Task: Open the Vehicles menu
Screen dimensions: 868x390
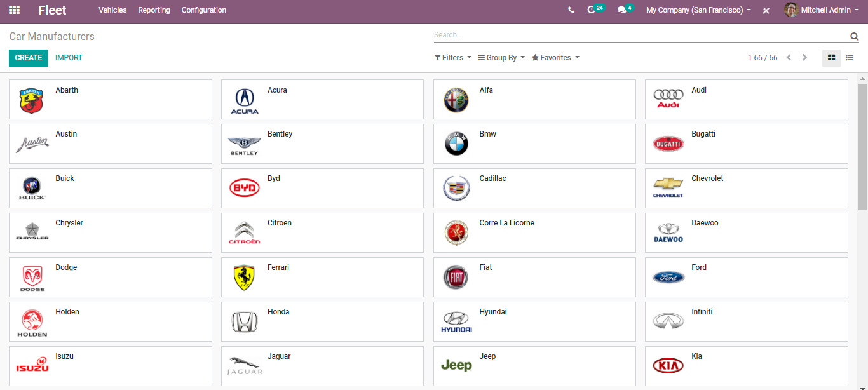Action: coord(112,10)
